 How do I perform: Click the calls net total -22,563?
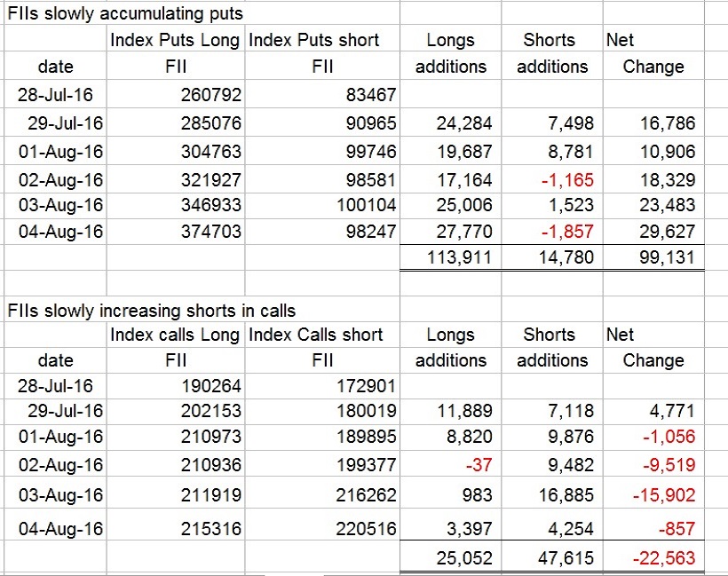pyautogui.click(x=661, y=558)
